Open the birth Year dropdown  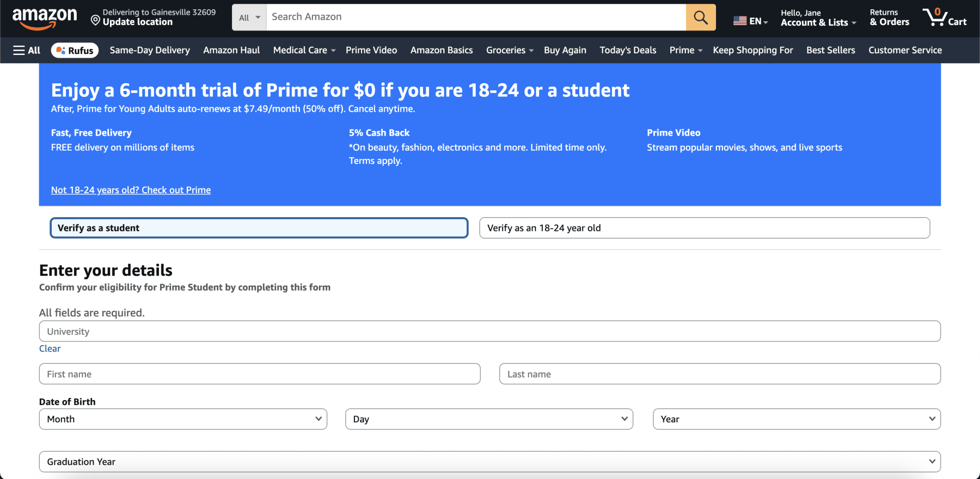[x=797, y=419]
